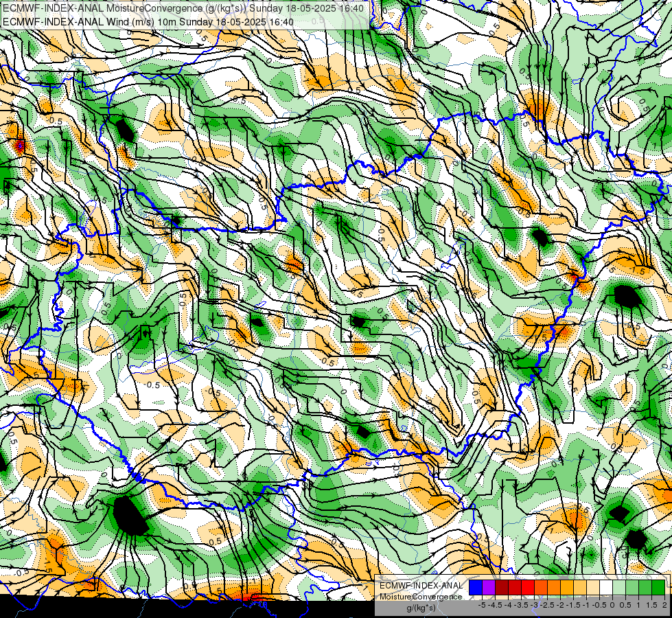
Task: Select the dark red swatch between -4 and -3.5
Action: pyautogui.click(x=515, y=587)
